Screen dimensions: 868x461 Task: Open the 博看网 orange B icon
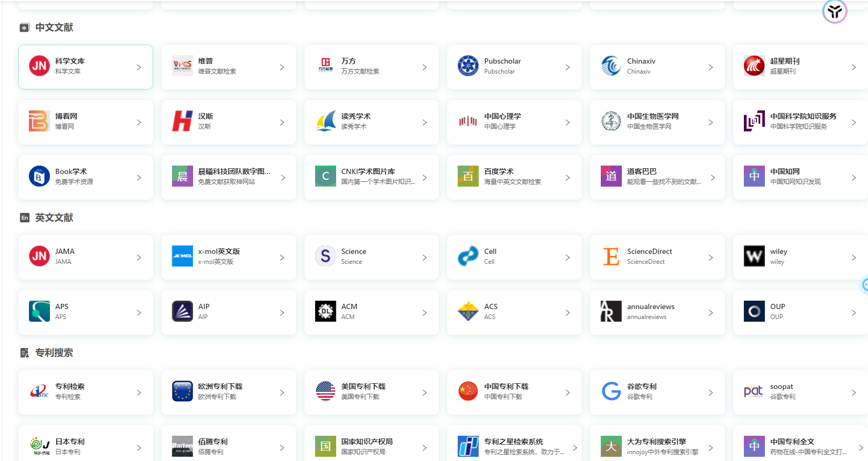click(39, 121)
